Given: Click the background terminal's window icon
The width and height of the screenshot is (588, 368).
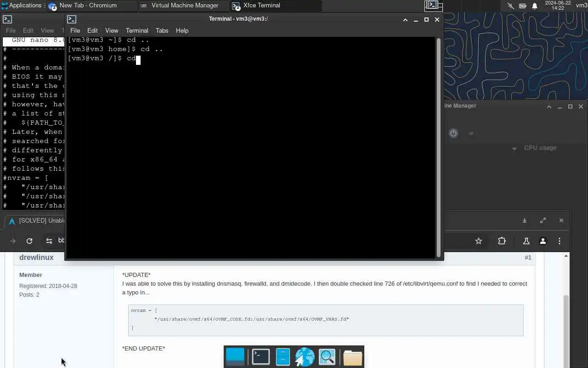Looking at the screenshot, I should 7,19.
